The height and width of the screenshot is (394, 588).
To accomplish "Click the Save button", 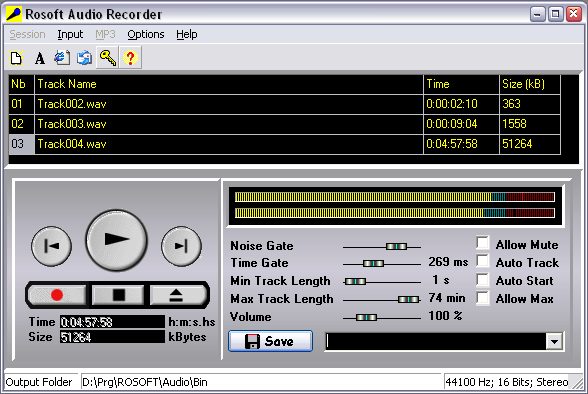I will tap(270, 341).
